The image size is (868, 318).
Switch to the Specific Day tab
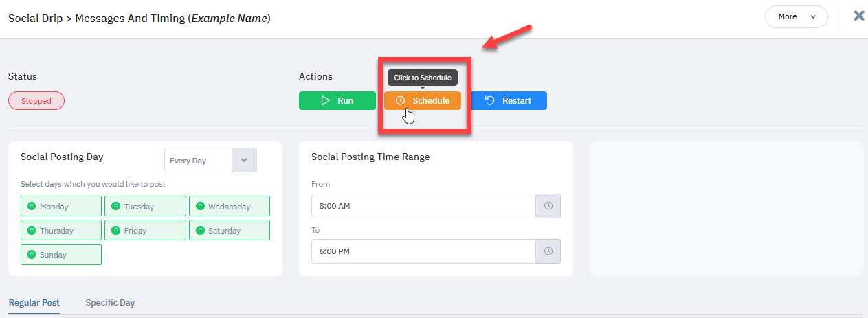[x=110, y=302]
